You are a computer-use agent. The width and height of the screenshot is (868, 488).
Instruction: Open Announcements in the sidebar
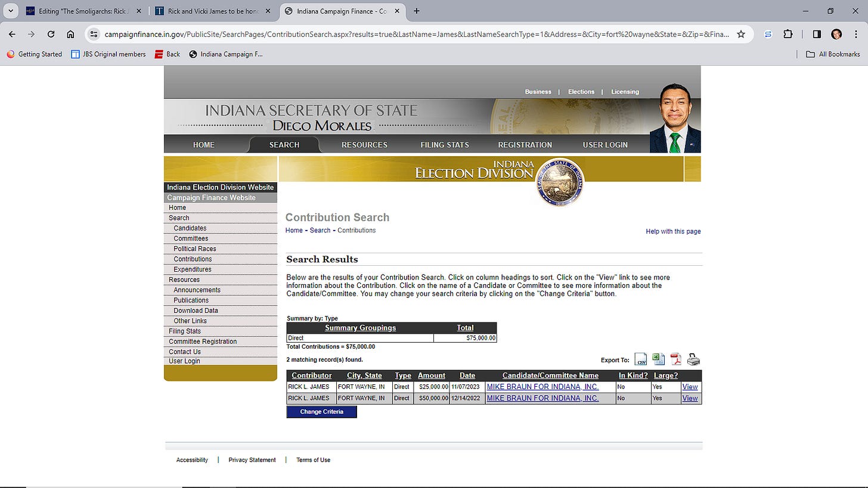click(197, 290)
